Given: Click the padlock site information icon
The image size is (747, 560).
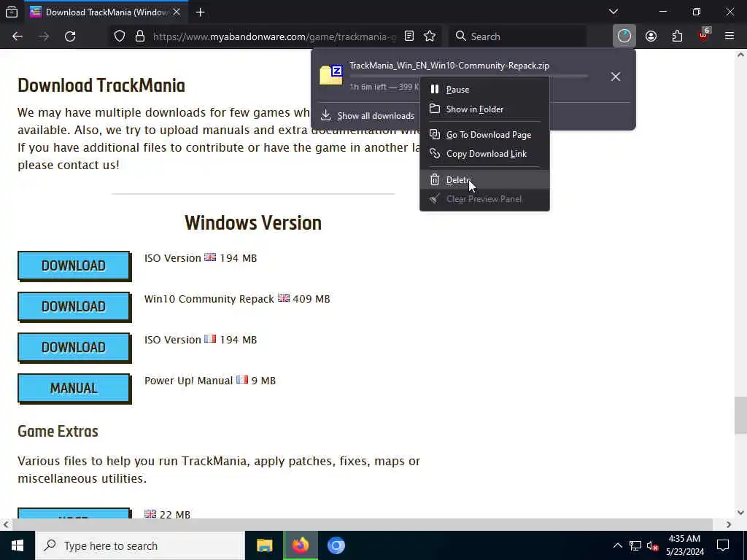Looking at the screenshot, I should (140, 36).
